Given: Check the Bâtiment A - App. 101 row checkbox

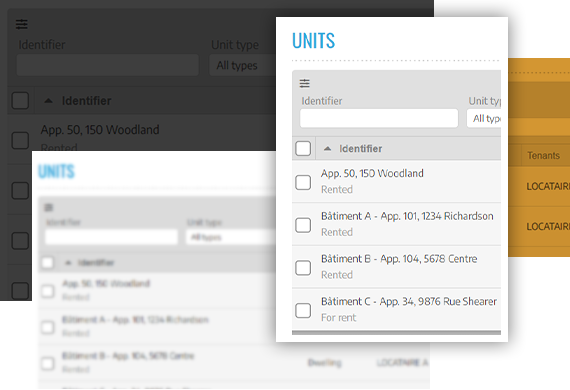Looking at the screenshot, I should pyautogui.click(x=303, y=225).
